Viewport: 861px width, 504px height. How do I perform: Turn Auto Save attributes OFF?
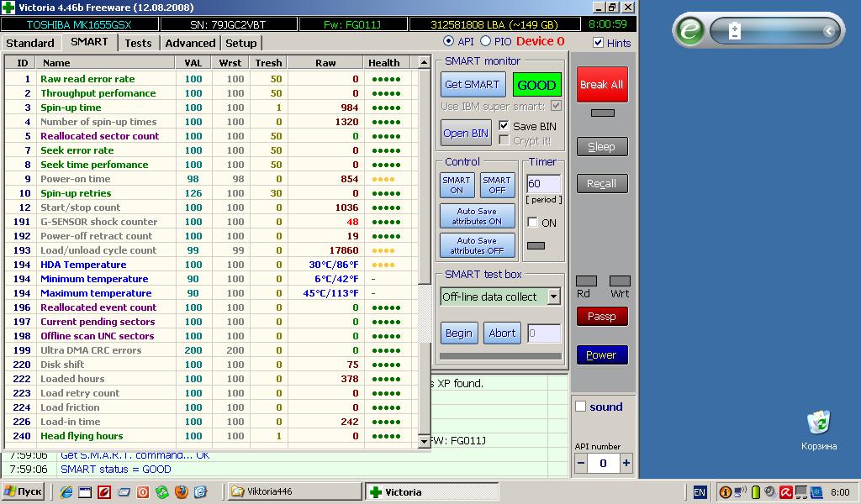pos(478,245)
